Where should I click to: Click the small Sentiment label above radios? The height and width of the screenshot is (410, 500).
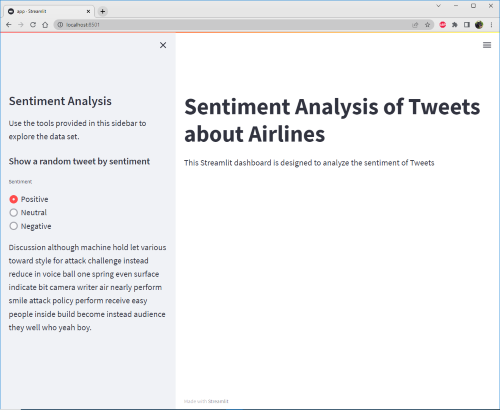[x=20, y=182]
